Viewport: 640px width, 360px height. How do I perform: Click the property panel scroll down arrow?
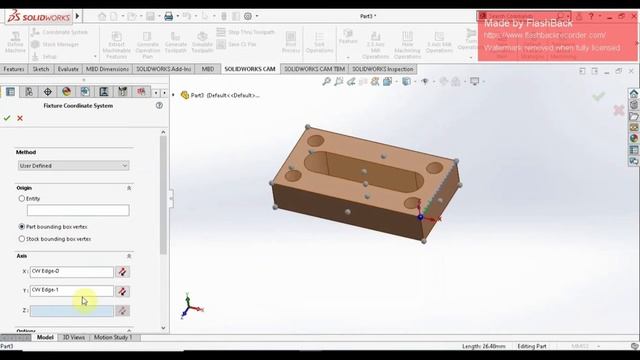(163, 328)
